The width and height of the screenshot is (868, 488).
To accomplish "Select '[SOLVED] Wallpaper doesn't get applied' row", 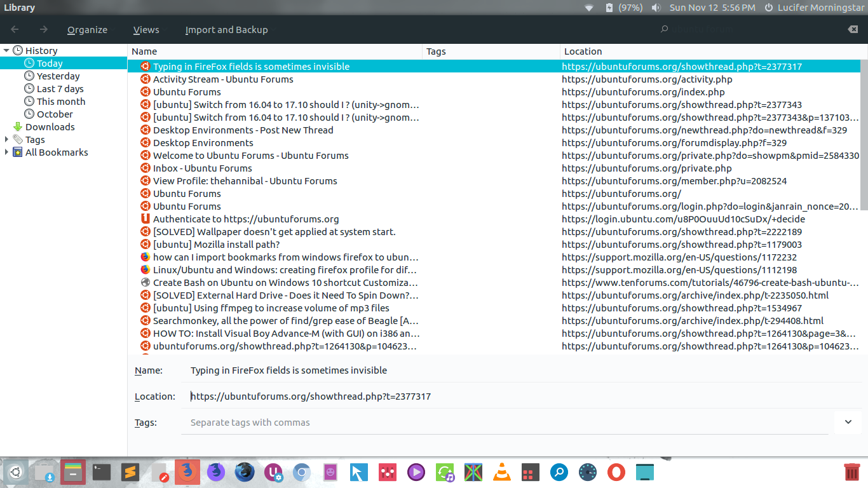I will pos(494,232).
